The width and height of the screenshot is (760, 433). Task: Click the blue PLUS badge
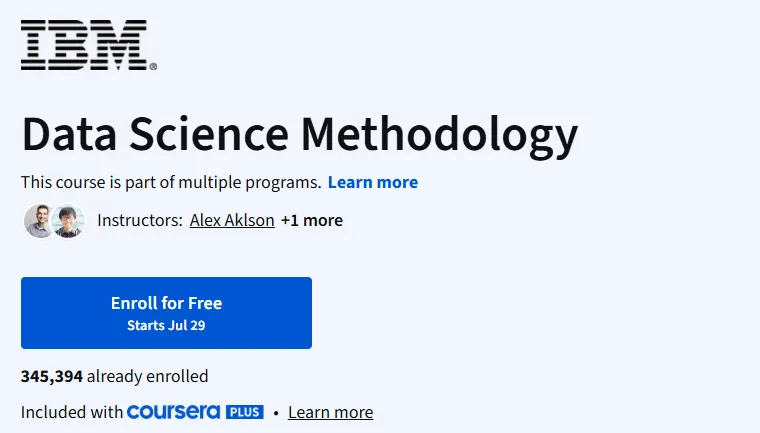coord(245,412)
